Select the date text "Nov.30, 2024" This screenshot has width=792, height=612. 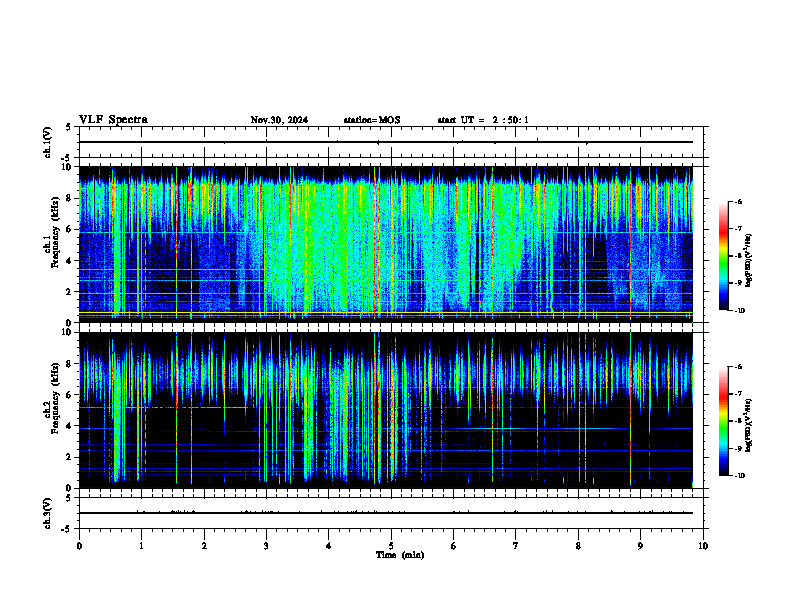pyautogui.click(x=279, y=120)
